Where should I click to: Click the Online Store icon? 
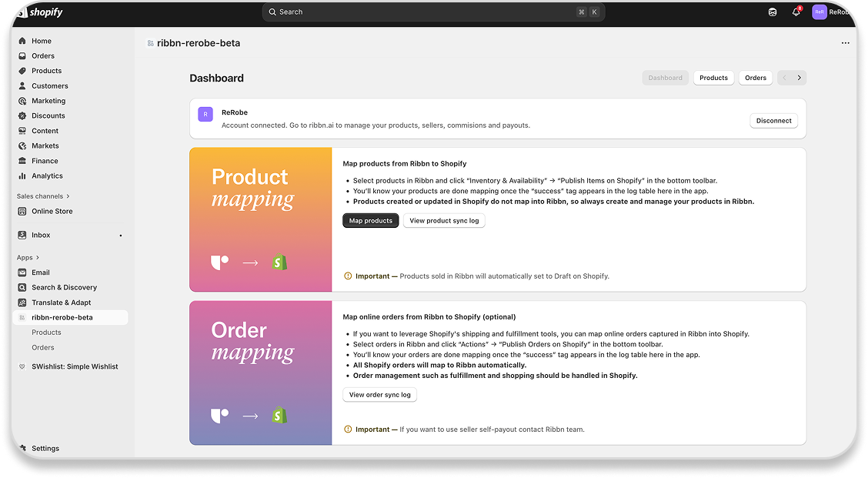pyautogui.click(x=22, y=211)
